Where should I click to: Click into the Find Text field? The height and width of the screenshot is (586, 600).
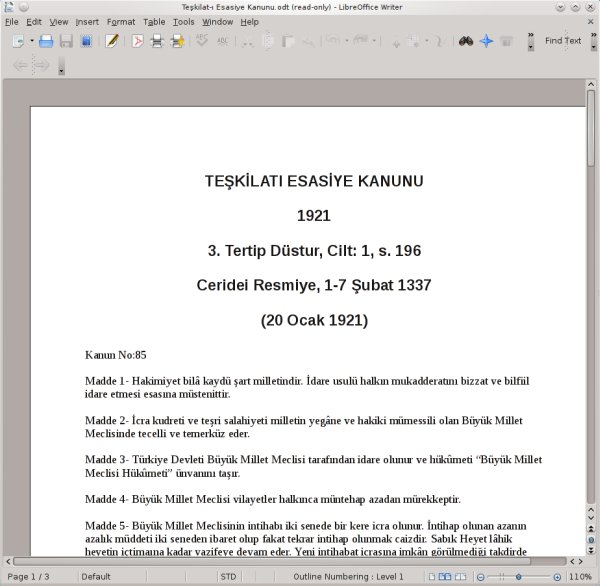click(563, 41)
